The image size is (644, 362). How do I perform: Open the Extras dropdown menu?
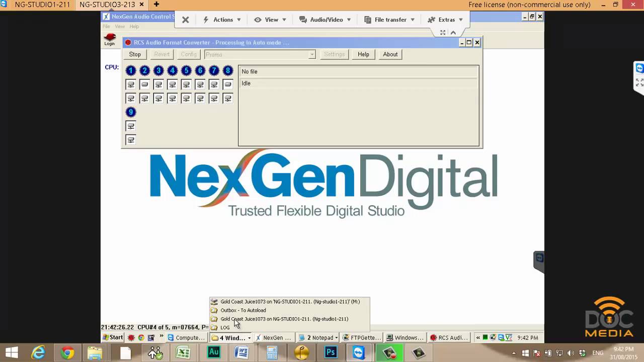pos(445,20)
